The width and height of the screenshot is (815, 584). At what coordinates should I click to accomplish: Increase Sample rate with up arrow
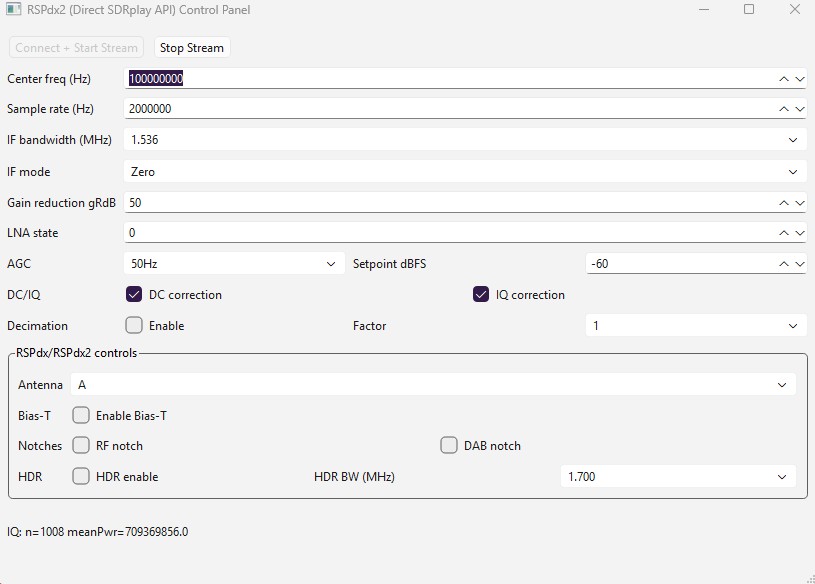tap(785, 109)
